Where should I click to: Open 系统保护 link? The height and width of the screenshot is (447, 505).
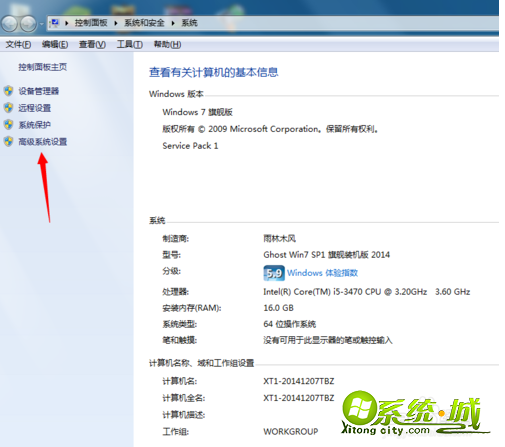pyautogui.click(x=34, y=125)
